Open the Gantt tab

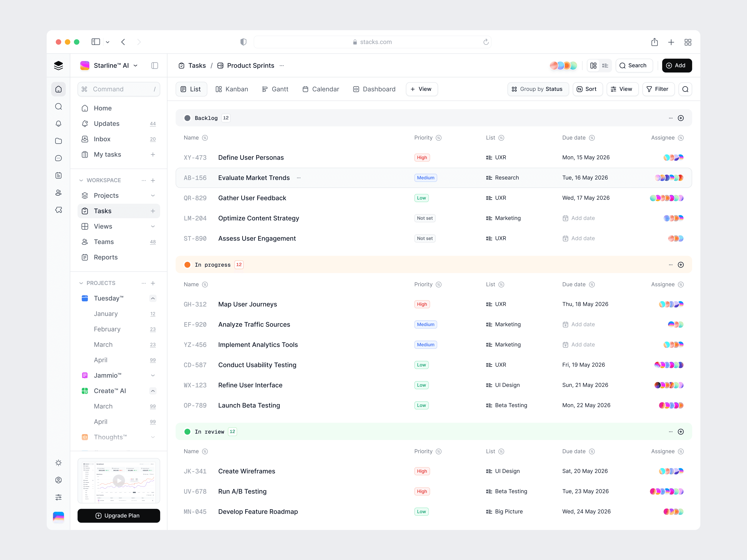[x=275, y=89]
